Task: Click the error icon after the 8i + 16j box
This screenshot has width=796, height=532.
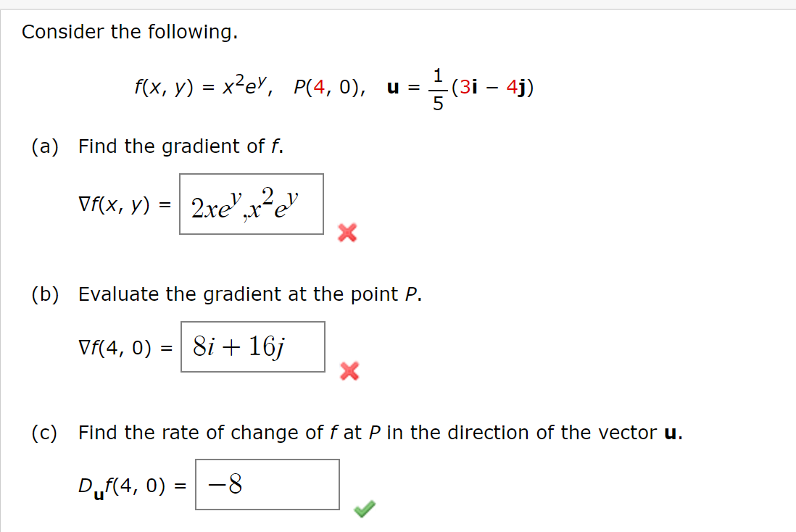Action: pyautogui.click(x=349, y=372)
